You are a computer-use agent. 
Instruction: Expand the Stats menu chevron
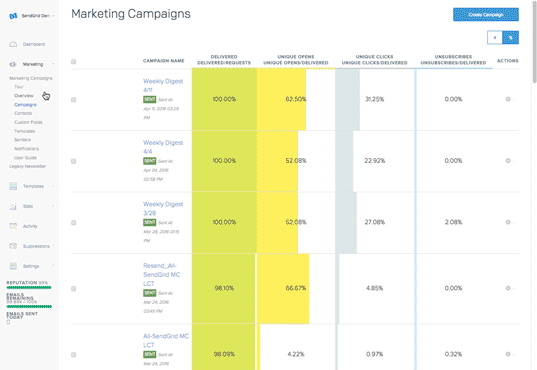click(53, 206)
